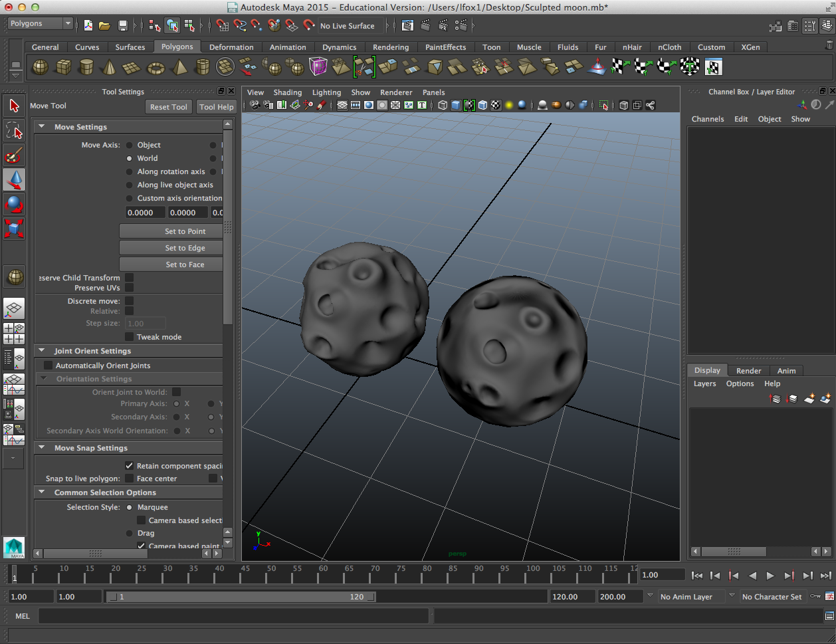Create a polygon sphere from the shelf
The width and height of the screenshot is (836, 644).
point(41,67)
